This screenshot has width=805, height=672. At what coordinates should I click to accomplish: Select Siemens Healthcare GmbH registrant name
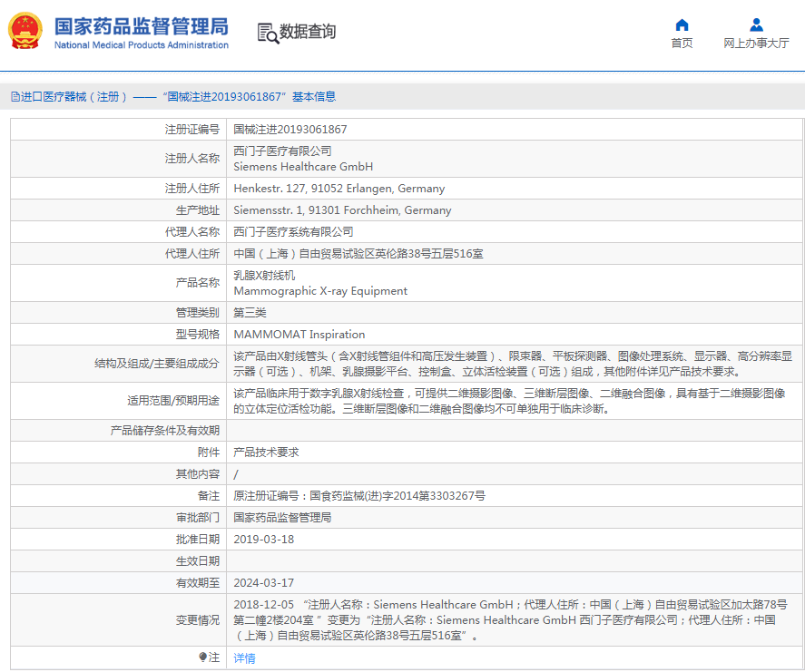tap(303, 167)
